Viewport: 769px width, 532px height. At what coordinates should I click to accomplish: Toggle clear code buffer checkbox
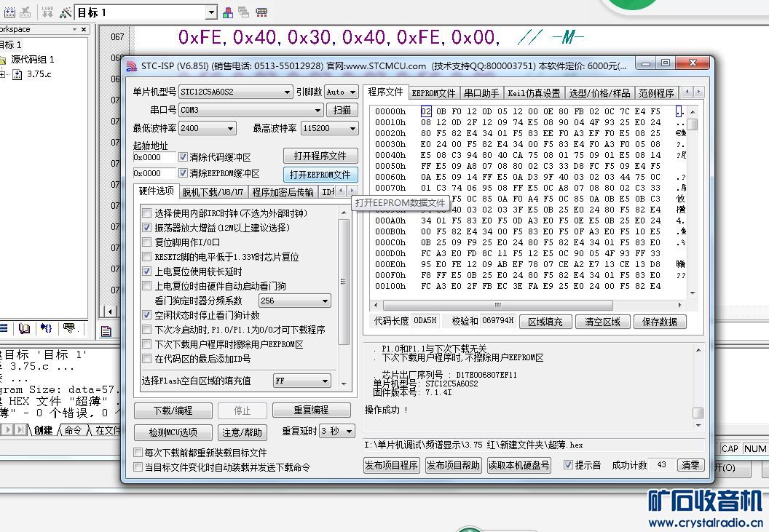pyautogui.click(x=183, y=157)
